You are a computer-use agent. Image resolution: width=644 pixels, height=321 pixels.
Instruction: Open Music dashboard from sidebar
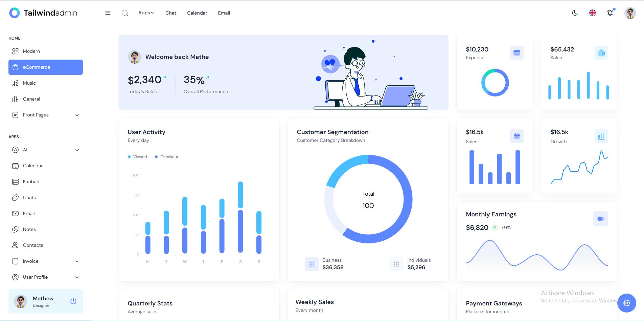[x=29, y=83]
